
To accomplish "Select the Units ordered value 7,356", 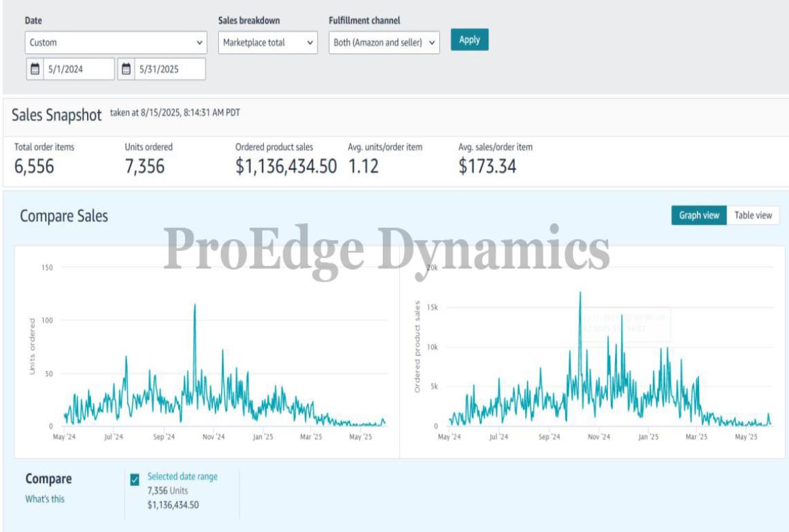I will tap(144, 165).
